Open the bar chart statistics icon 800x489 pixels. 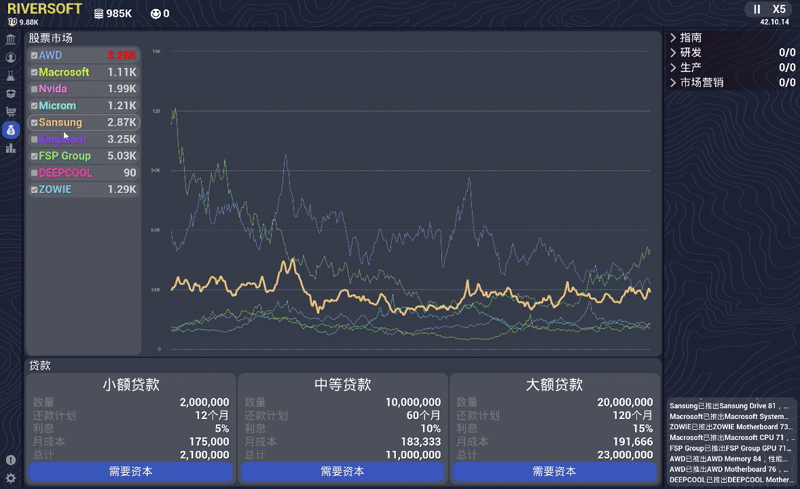coord(10,148)
